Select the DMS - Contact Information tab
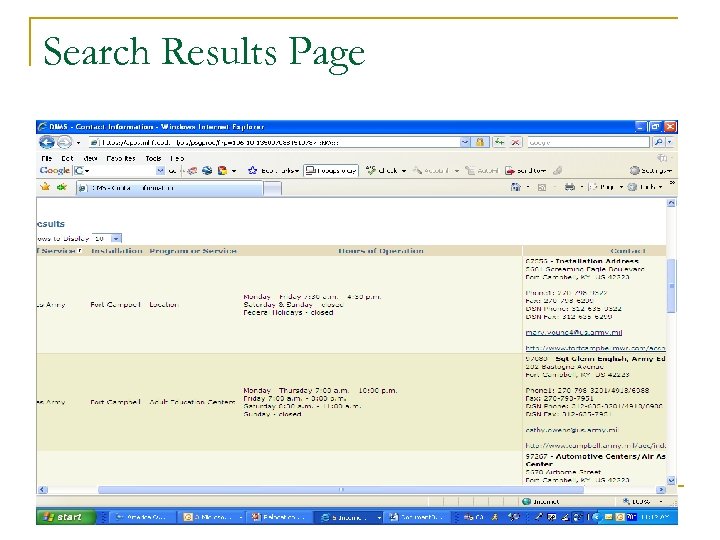Viewport: 720px width, 540px height. point(170,188)
